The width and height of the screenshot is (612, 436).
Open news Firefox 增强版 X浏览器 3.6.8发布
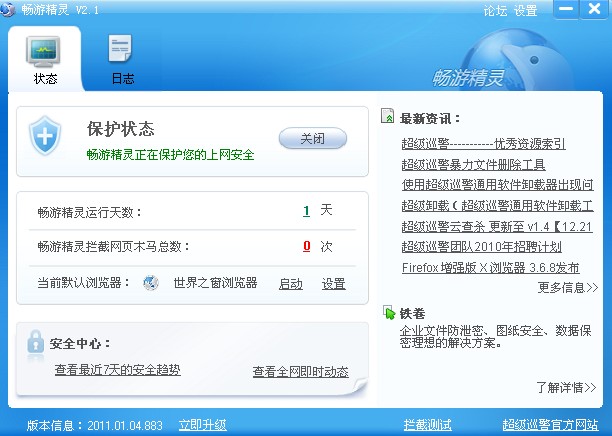pyautogui.click(x=491, y=267)
